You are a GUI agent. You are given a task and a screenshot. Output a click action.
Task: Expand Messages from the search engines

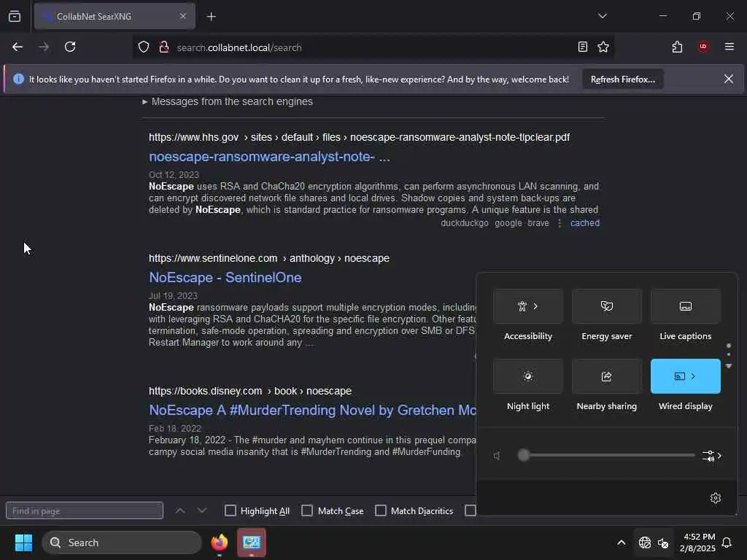click(x=228, y=101)
